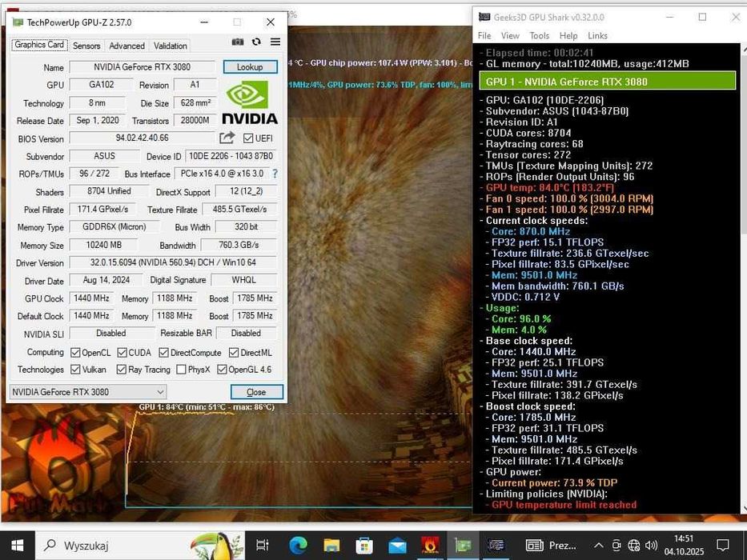The width and height of the screenshot is (747, 560).
Task: Open the notification center icon
Action: [723, 546]
